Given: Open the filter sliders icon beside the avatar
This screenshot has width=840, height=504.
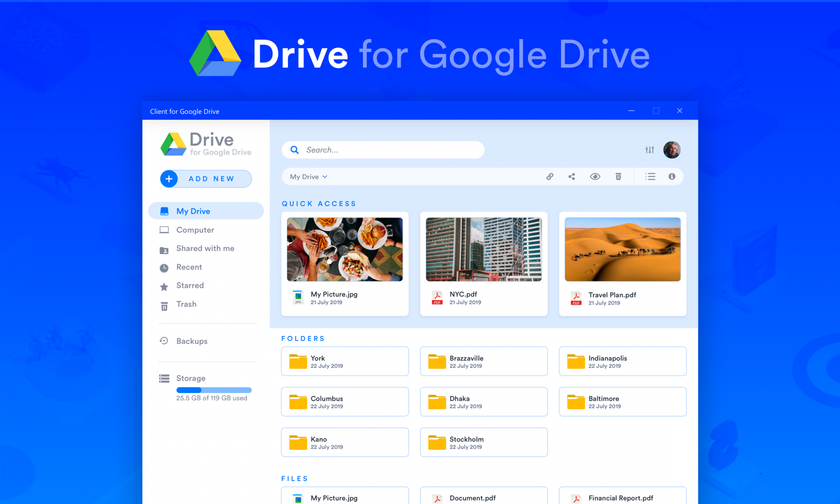Looking at the screenshot, I should click(x=650, y=150).
